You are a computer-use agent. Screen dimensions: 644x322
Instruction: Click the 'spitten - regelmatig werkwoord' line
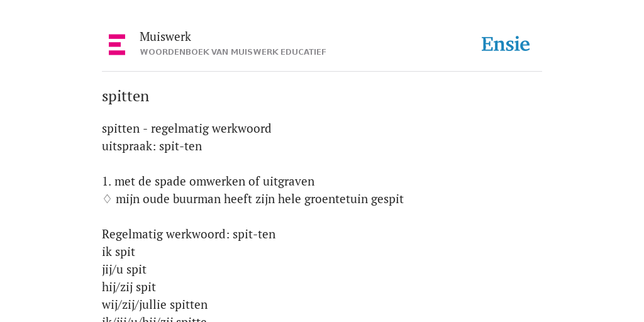186,129
